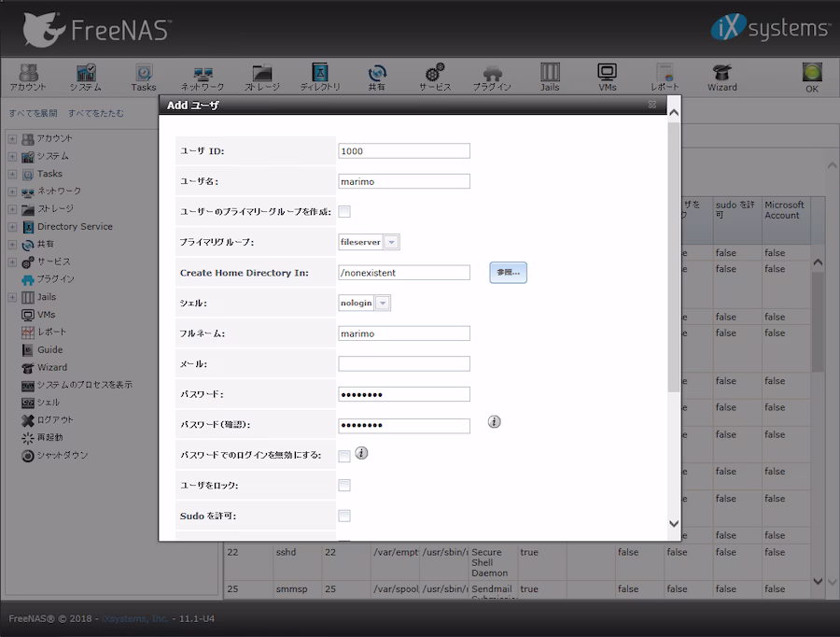The width and height of the screenshot is (840, 637).
Task: Click フルネーム input field
Action: (404, 333)
